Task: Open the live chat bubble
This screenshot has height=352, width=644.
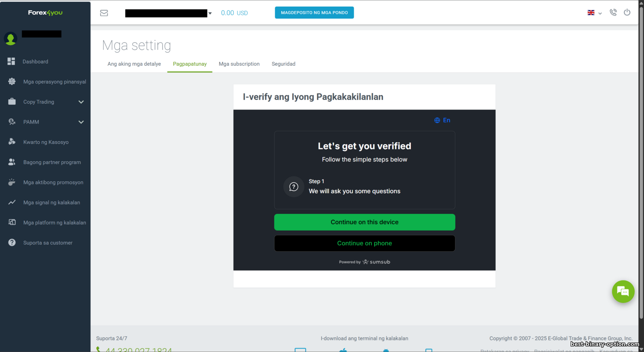Action: point(623,291)
